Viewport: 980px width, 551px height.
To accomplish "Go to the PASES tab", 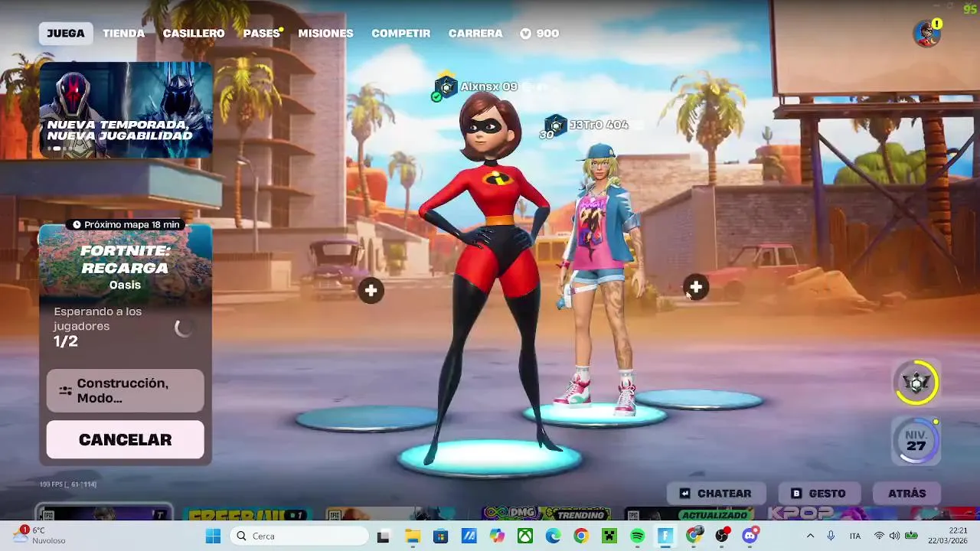I will [x=262, y=34].
